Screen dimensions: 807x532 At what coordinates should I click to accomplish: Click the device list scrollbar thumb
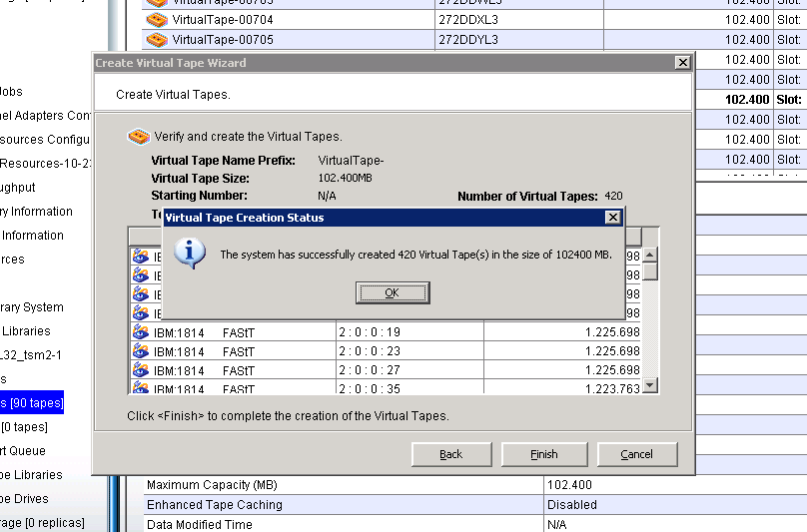point(650,271)
